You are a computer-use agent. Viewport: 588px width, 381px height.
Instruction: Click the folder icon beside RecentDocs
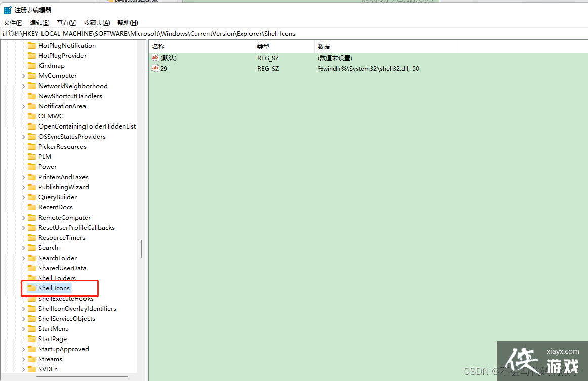coord(32,207)
